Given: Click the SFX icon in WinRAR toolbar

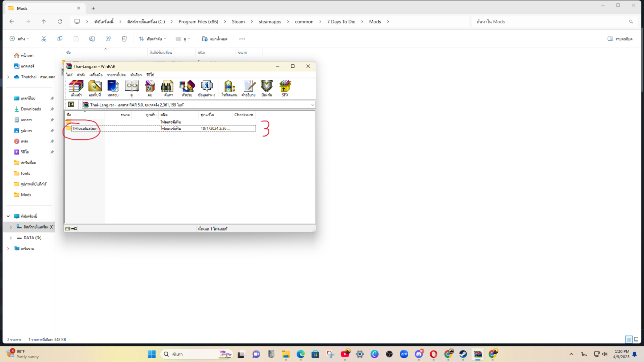Looking at the screenshot, I should pos(285,88).
